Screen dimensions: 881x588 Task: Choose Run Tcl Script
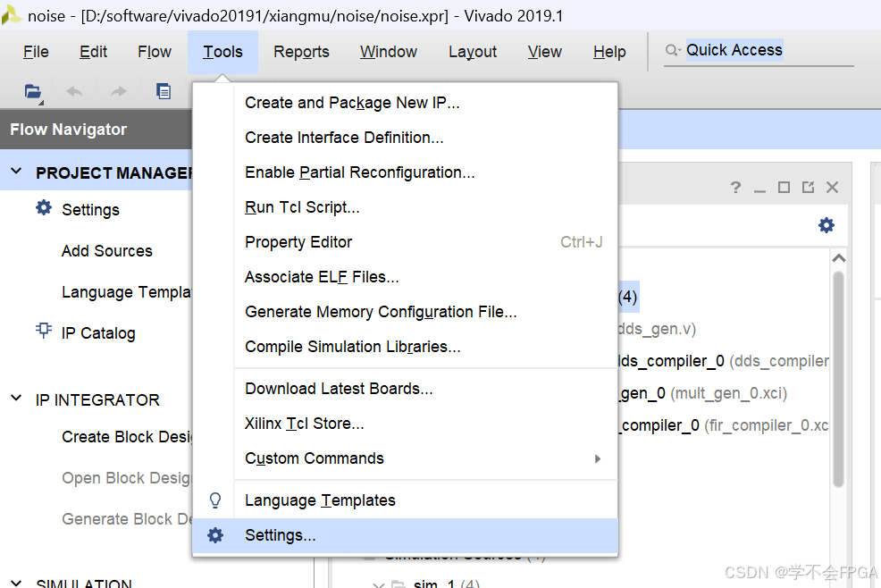405,207
